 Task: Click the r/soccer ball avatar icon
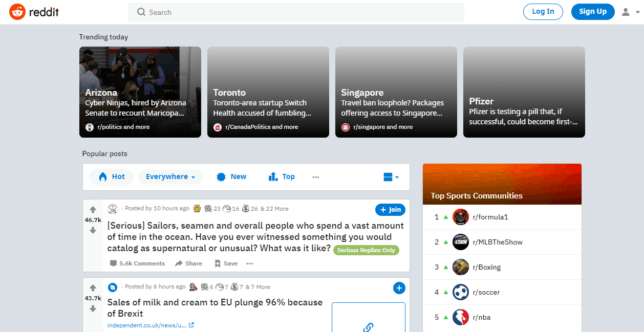461,292
